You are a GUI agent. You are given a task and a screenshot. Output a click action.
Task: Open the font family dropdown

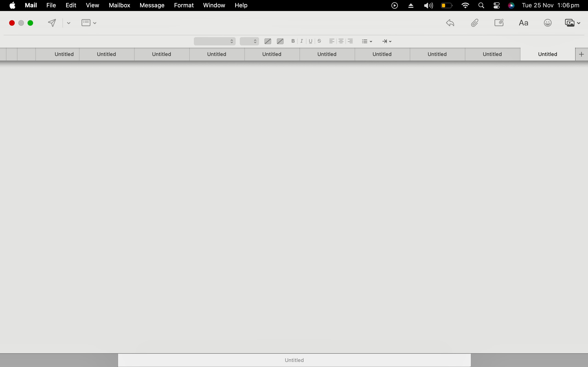coord(215,41)
